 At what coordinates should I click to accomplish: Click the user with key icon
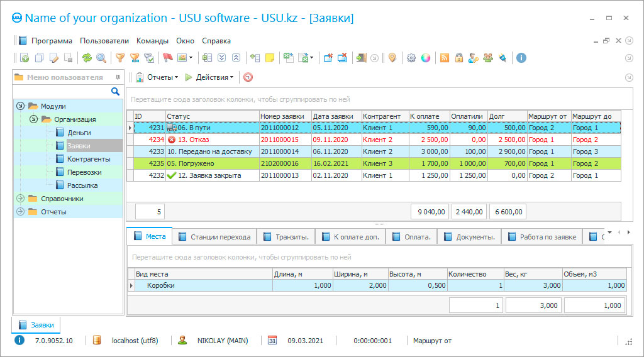474,58
